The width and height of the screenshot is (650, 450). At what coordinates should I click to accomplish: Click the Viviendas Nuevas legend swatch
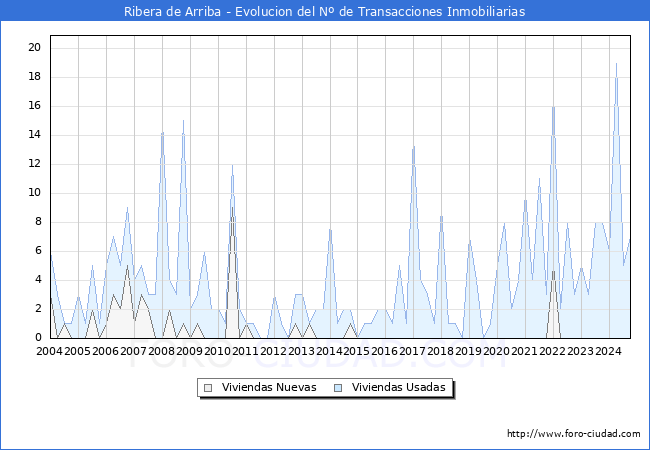(x=208, y=388)
